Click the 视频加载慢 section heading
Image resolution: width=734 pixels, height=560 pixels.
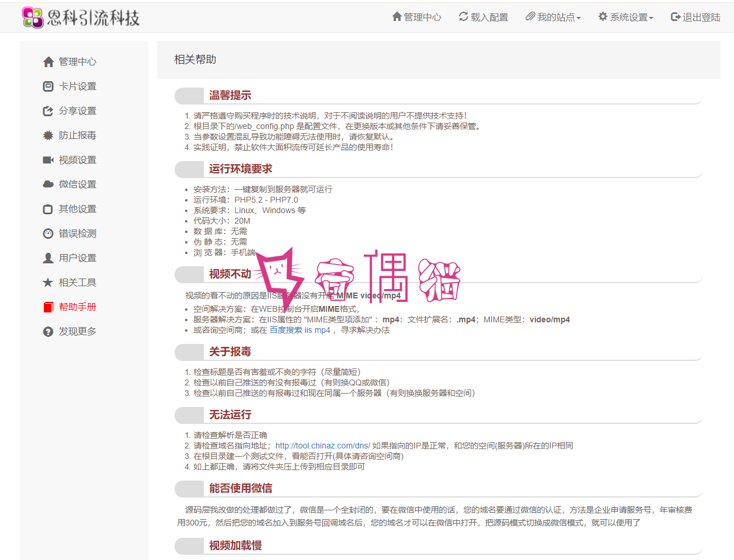point(235,546)
